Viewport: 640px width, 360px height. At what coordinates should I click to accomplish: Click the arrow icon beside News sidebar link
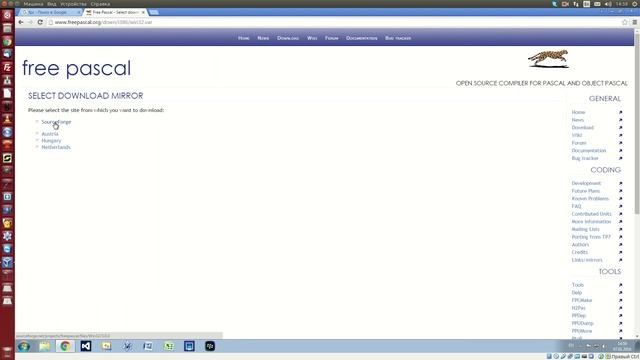[x=620, y=120]
